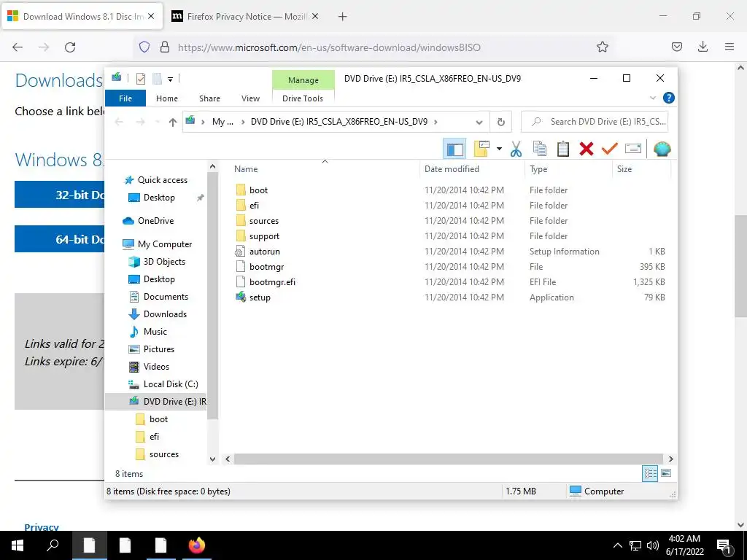The height and width of the screenshot is (560, 747).
Task: Click the seashell Classic Shell settings icon
Action: [662, 149]
